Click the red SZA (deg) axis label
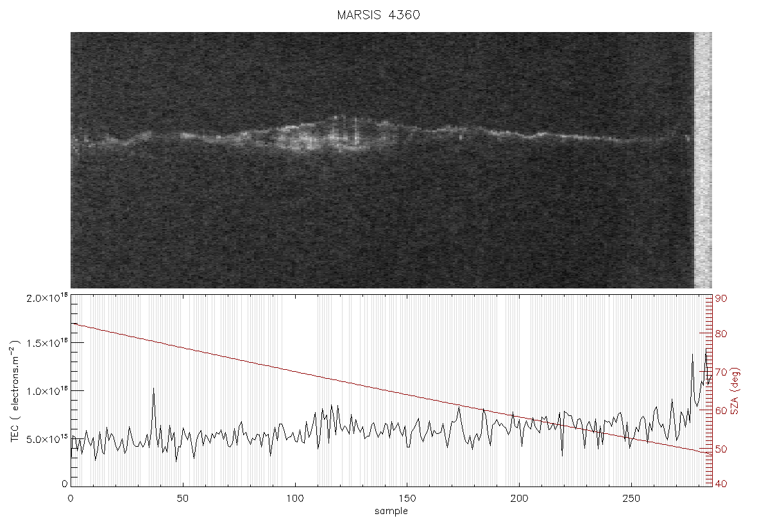This screenshot has height=532, width=757. click(735, 391)
